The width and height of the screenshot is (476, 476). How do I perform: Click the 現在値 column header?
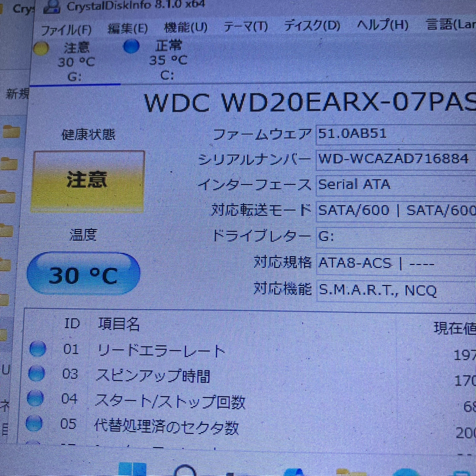coord(455,328)
